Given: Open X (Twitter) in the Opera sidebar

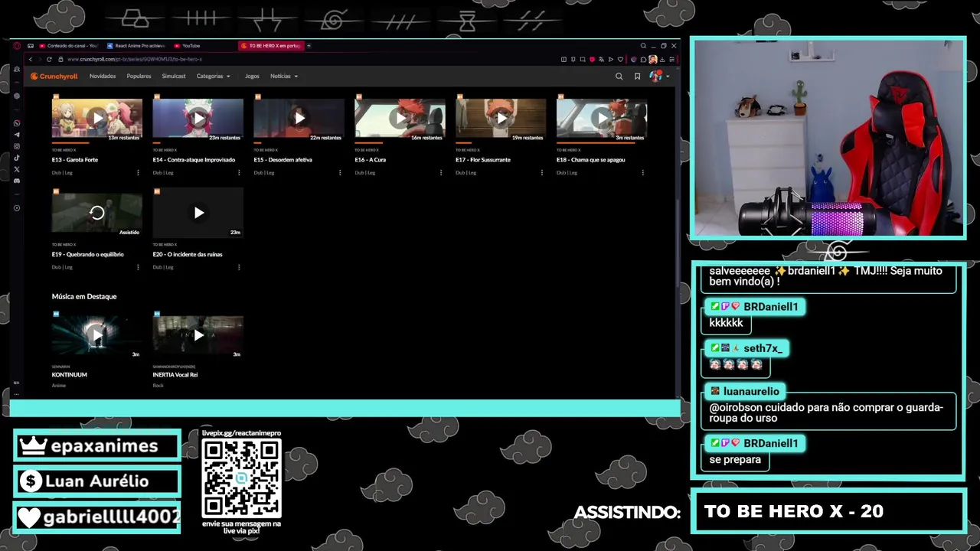Looking at the screenshot, I should tap(17, 169).
